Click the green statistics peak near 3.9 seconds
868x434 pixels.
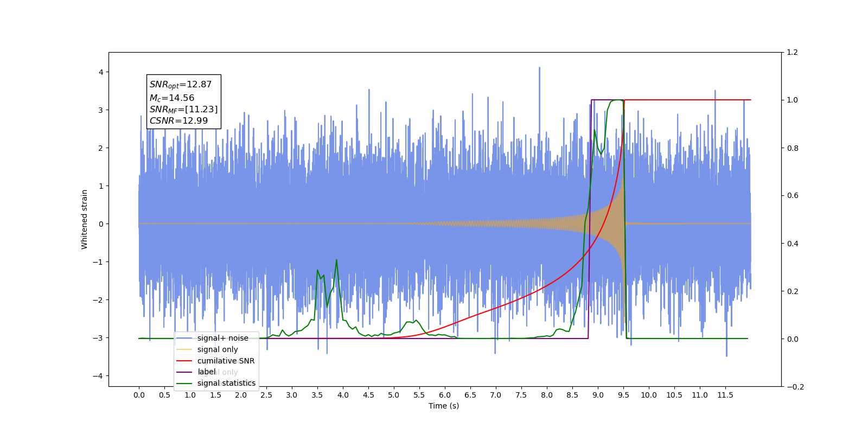click(336, 260)
